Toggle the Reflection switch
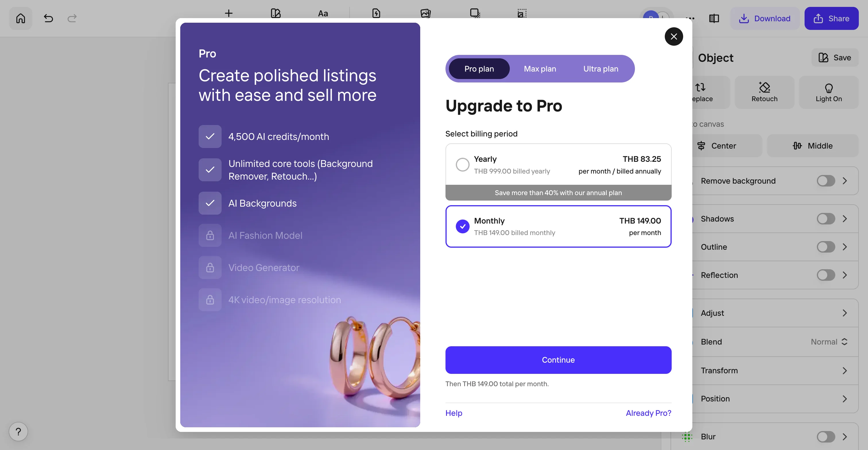 pyautogui.click(x=826, y=275)
